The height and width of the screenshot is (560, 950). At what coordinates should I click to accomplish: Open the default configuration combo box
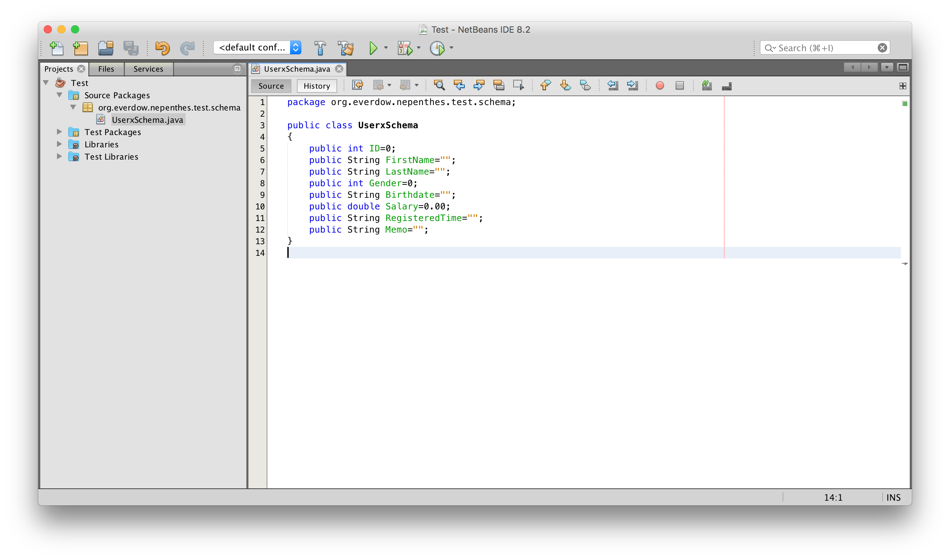[x=257, y=47]
